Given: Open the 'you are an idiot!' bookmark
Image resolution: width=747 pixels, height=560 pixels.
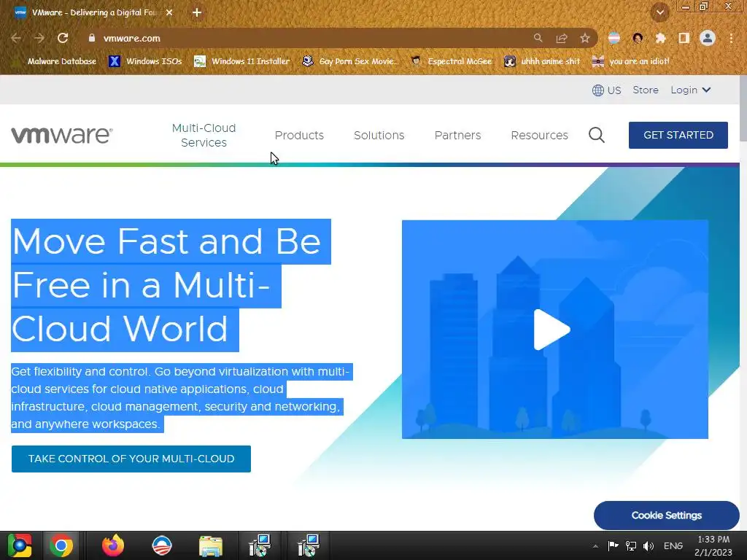Looking at the screenshot, I should point(631,61).
